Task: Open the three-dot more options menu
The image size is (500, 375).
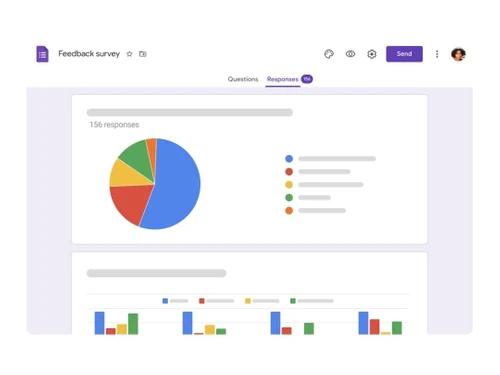Action: point(437,54)
